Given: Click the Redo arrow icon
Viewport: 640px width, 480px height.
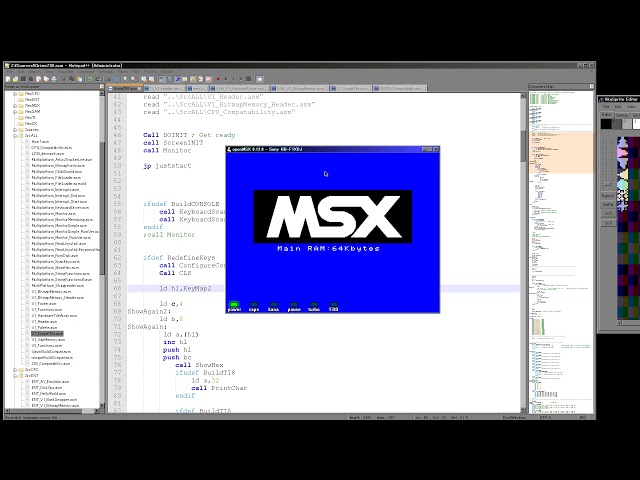Looking at the screenshot, I should click(x=98, y=79).
